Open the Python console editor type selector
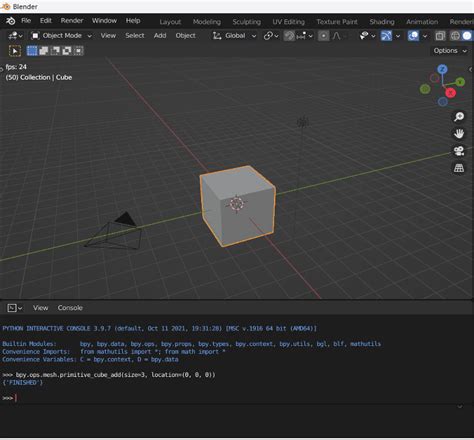Screen dimensions: 474x440 click(15, 308)
